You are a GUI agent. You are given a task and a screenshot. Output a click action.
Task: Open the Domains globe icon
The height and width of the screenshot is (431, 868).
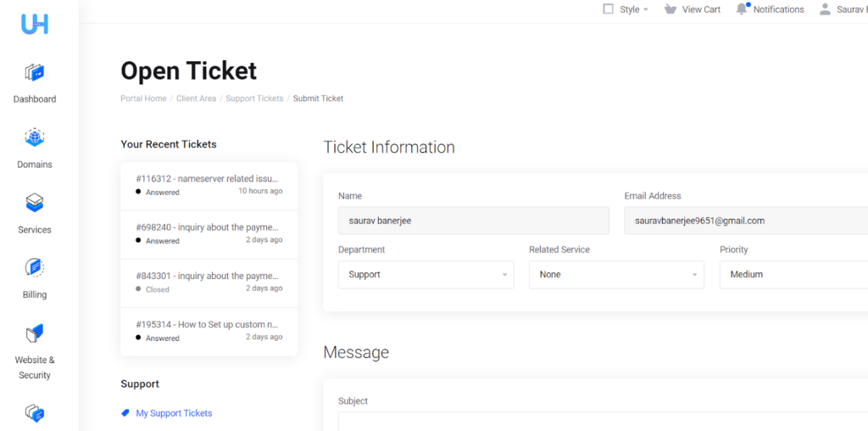(35, 137)
